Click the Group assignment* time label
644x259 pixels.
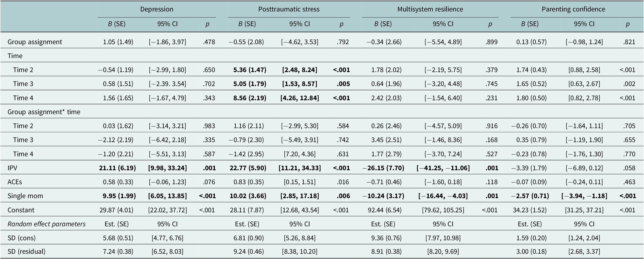coord(44,112)
